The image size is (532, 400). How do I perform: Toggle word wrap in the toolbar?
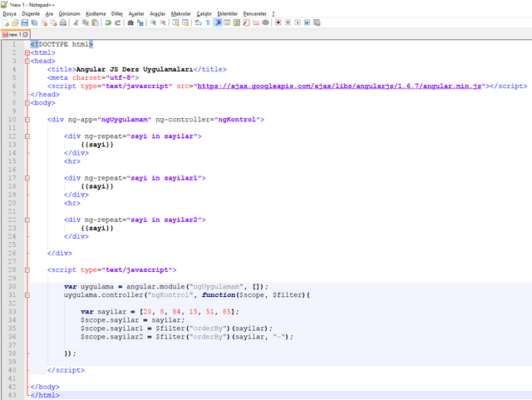coord(199,22)
